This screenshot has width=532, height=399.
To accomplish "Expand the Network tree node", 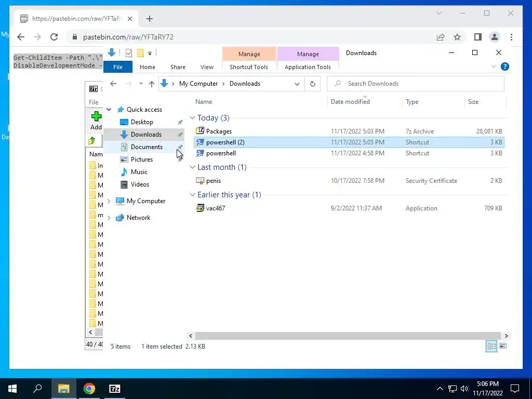I will click(109, 218).
